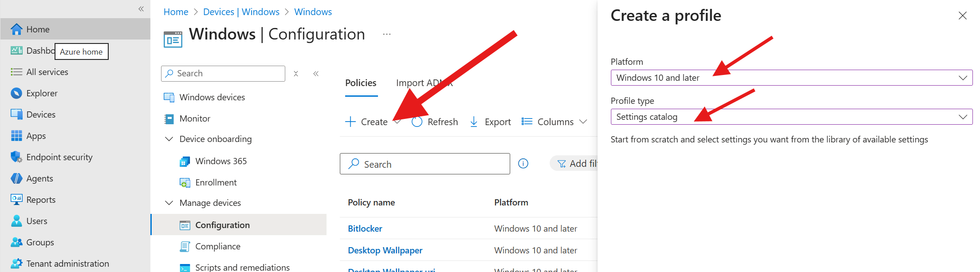Click the Windows breadcrumb link

(x=313, y=12)
